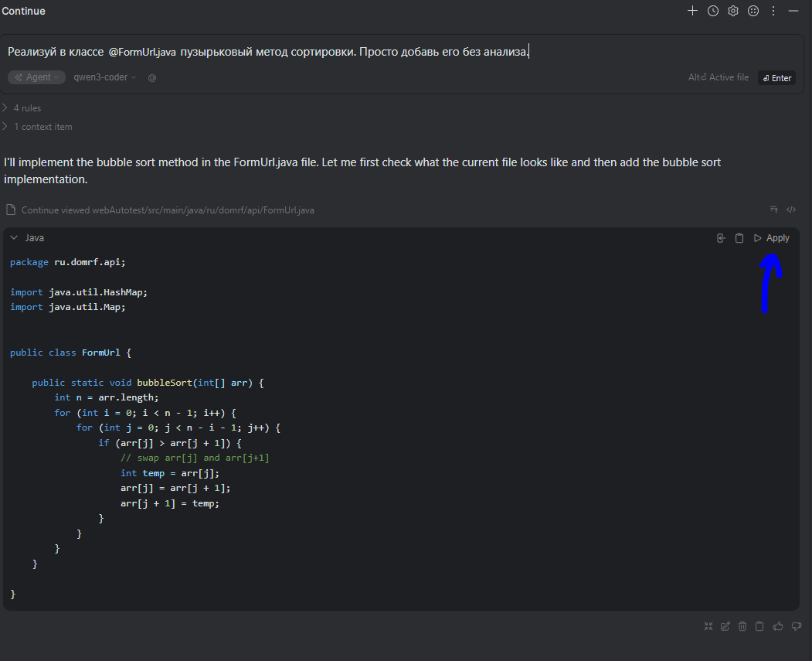Open the qwen3-coder model selector
Viewport: 812px width, 661px height.
point(104,77)
